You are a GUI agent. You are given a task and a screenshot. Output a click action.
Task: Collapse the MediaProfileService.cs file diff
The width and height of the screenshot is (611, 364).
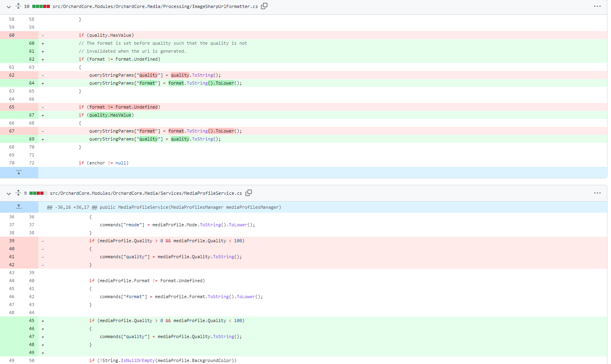tap(8, 194)
